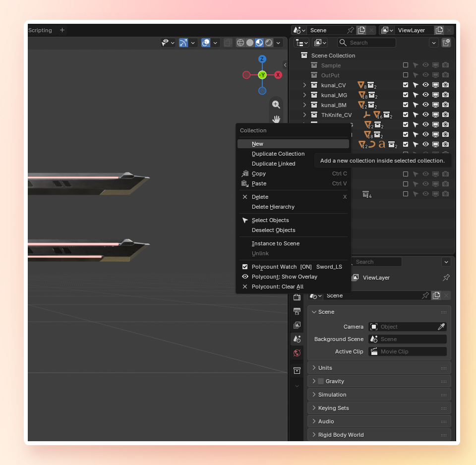The width and height of the screenshot is (476, 465).
Task: Open Render properties tab icon
Action: tap(297, 297)
